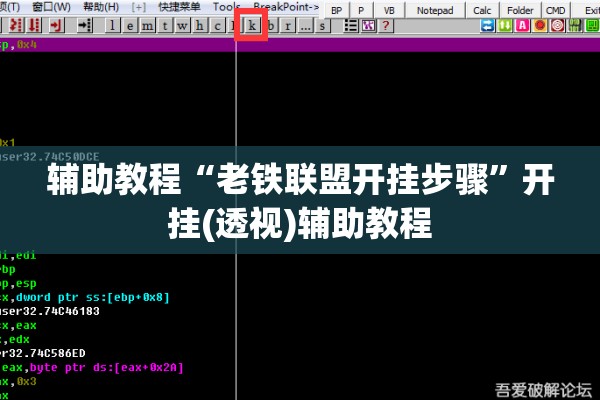Viewport: 600px width, 400px height.
Task: Show Source window with 's' button
Action: coord(322,26)
